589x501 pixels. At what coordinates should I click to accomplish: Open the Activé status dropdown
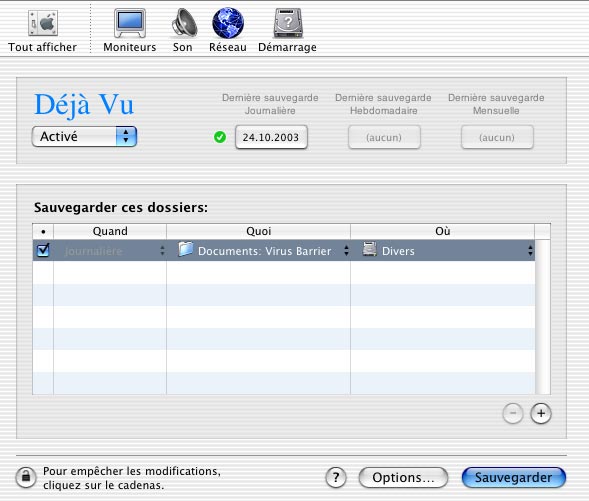click(x=85, y=136)
